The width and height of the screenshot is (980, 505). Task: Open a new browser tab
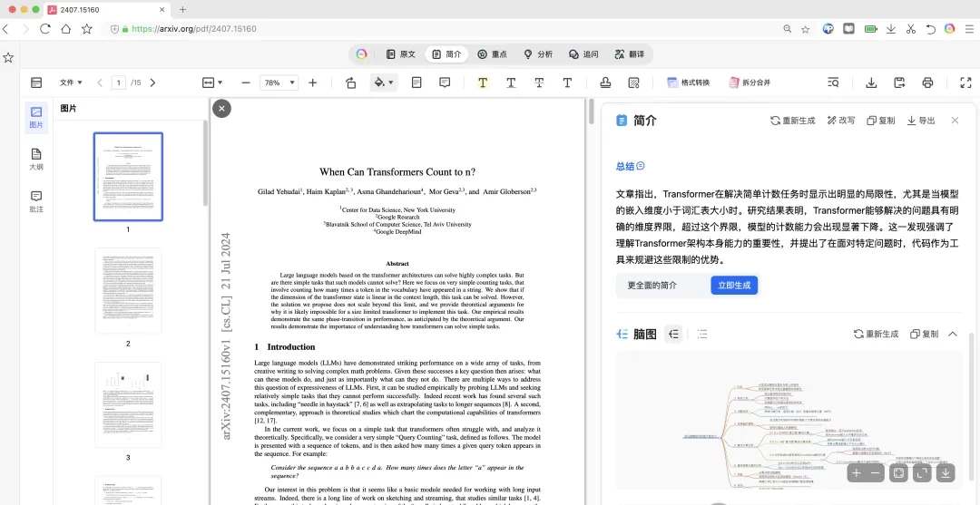pos(182,9)
